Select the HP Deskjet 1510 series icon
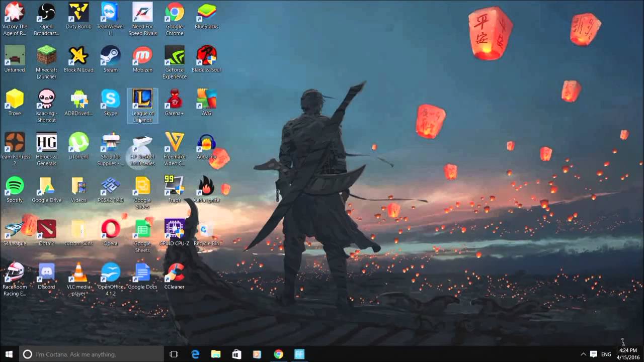This screenshot has height=362, width=644. [142, 149]
